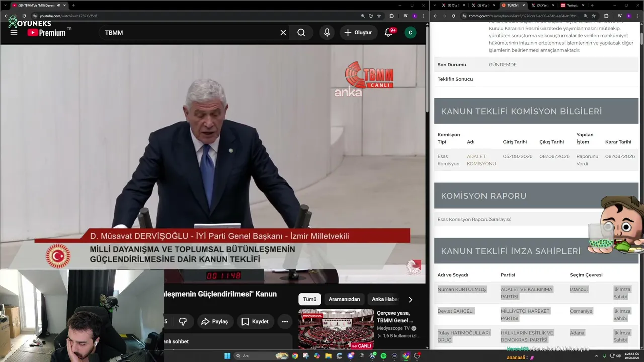Run the YouTube search with magnifier button
Screen dimensions: 644x362
coord(301,32)
